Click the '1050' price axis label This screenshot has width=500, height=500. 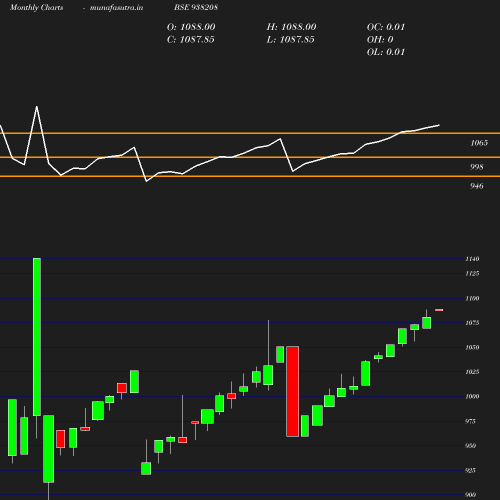(x=472, y=347)
